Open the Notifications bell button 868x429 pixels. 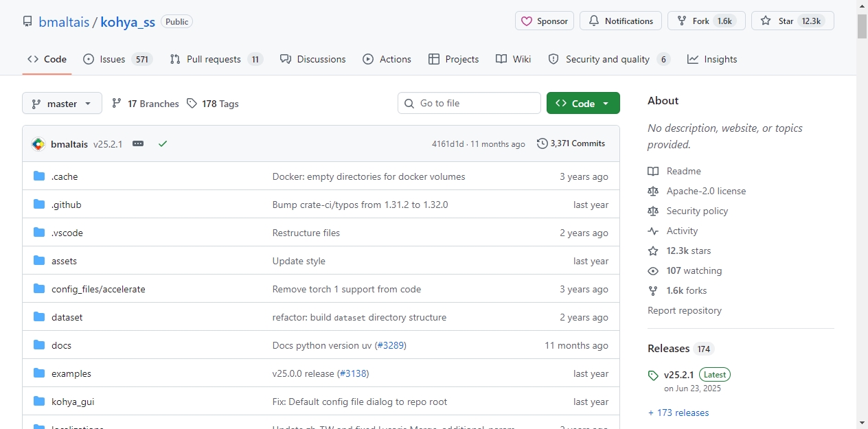pyautogui.click(x=621, y=21)
